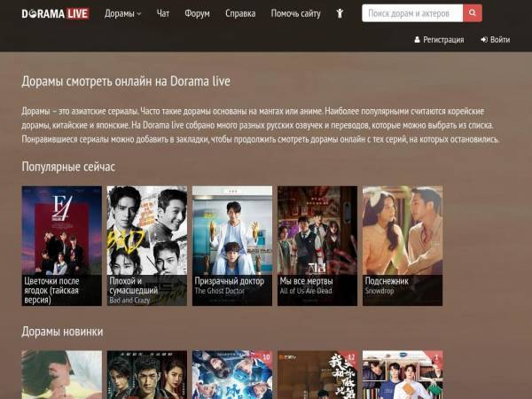Open the accessibility person icon

tap(340, 13)
